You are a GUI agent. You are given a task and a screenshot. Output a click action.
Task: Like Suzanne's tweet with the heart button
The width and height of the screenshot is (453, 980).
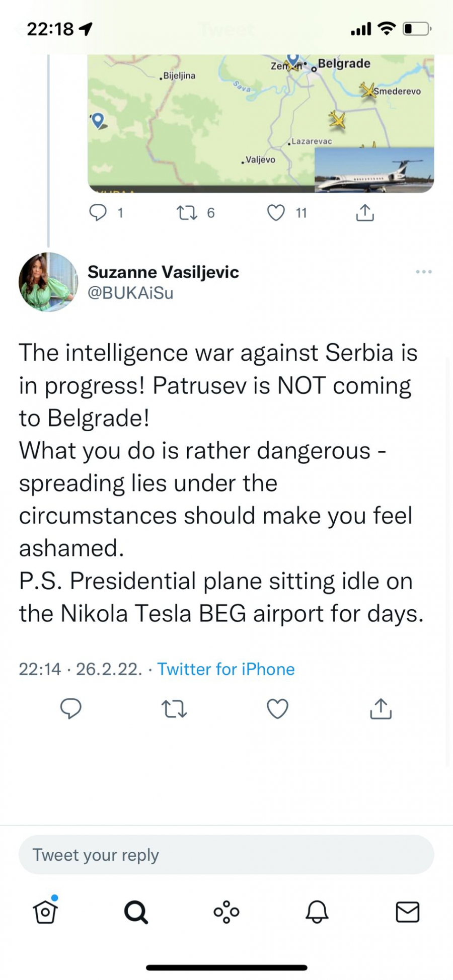[277, 709]
